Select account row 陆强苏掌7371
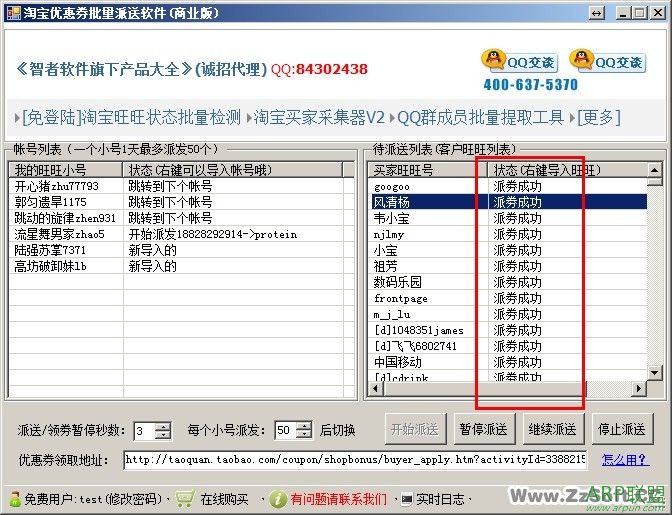 [182, 250]
